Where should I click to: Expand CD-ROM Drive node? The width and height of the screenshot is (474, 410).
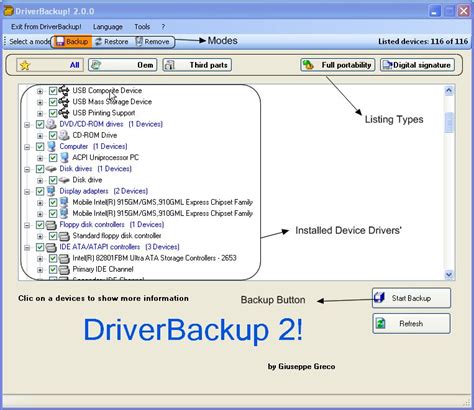click(x=40, y=136)
